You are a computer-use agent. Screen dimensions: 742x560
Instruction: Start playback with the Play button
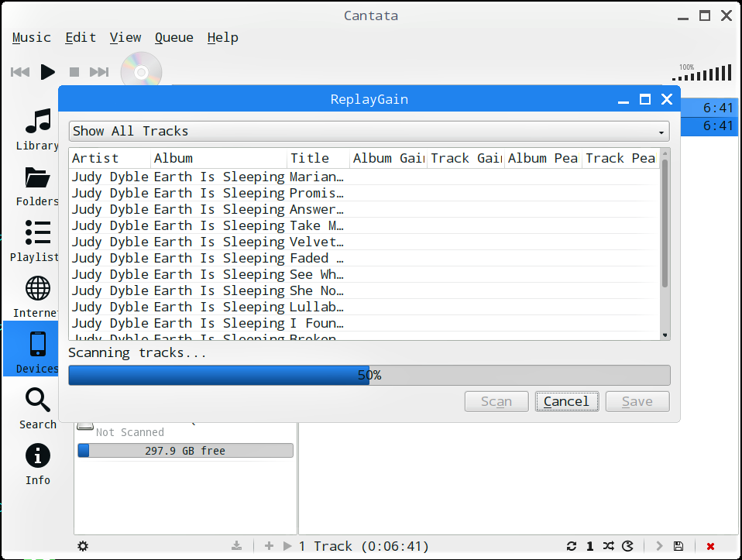click(47, 72)
